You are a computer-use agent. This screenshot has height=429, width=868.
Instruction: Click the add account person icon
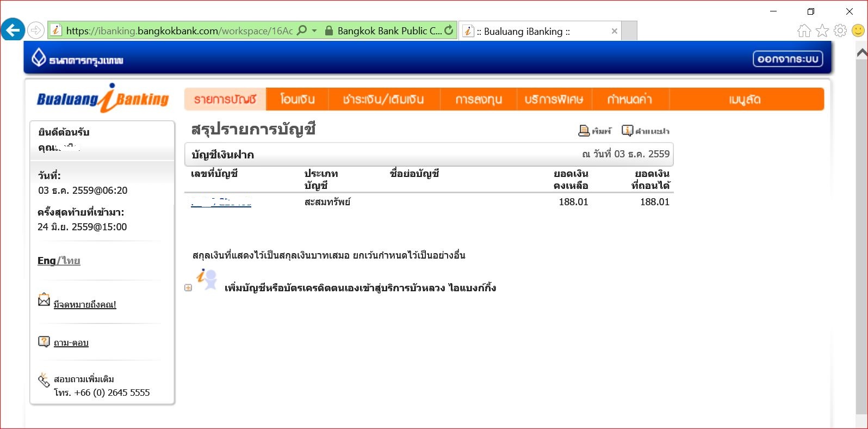point(207,279)
